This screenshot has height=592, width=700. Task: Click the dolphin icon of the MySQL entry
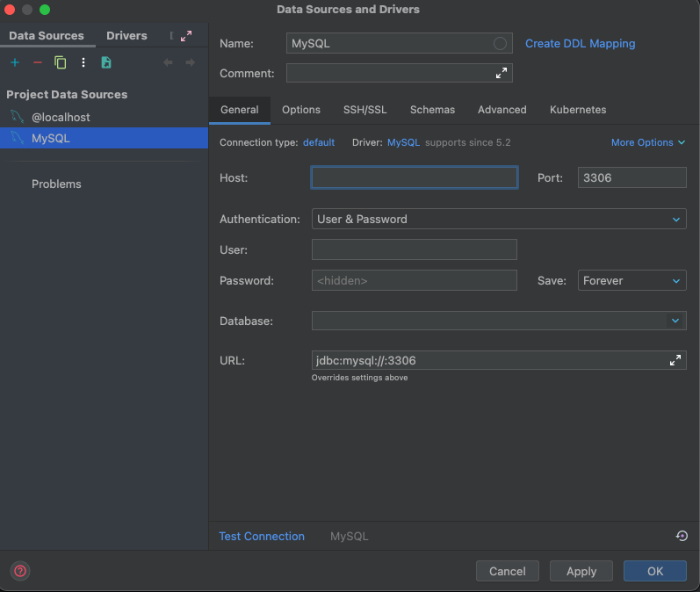17,138
